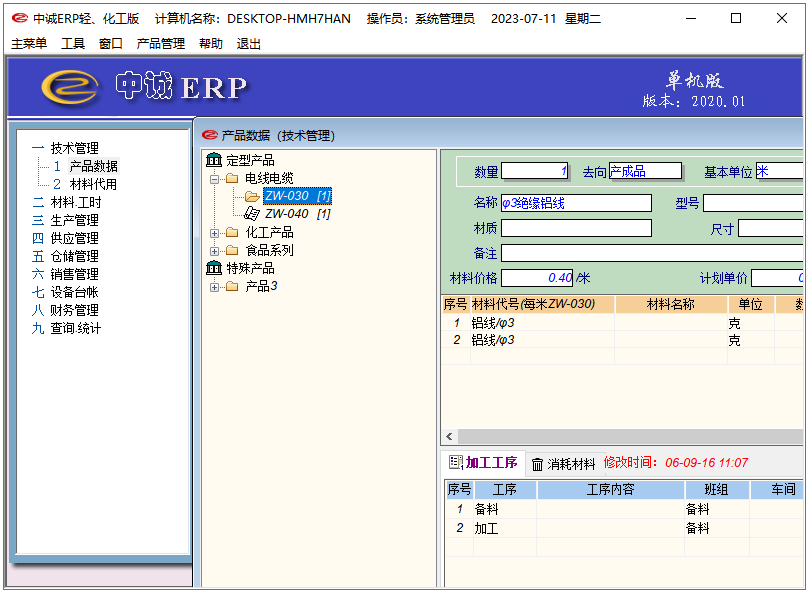Open the 产品管理 menu
Viewport: 809px width, 594px height.
(160, 44)
